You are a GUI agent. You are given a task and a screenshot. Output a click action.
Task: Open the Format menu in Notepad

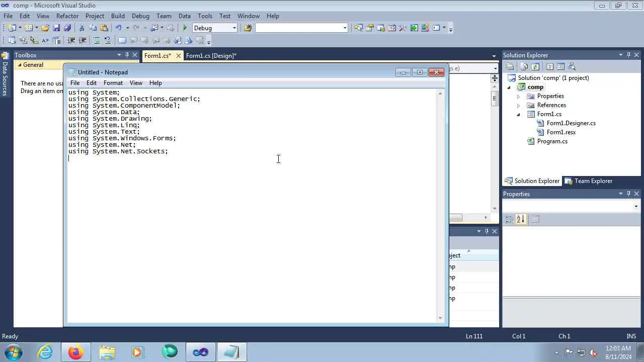pyautogui.click(x=113, y=83)
